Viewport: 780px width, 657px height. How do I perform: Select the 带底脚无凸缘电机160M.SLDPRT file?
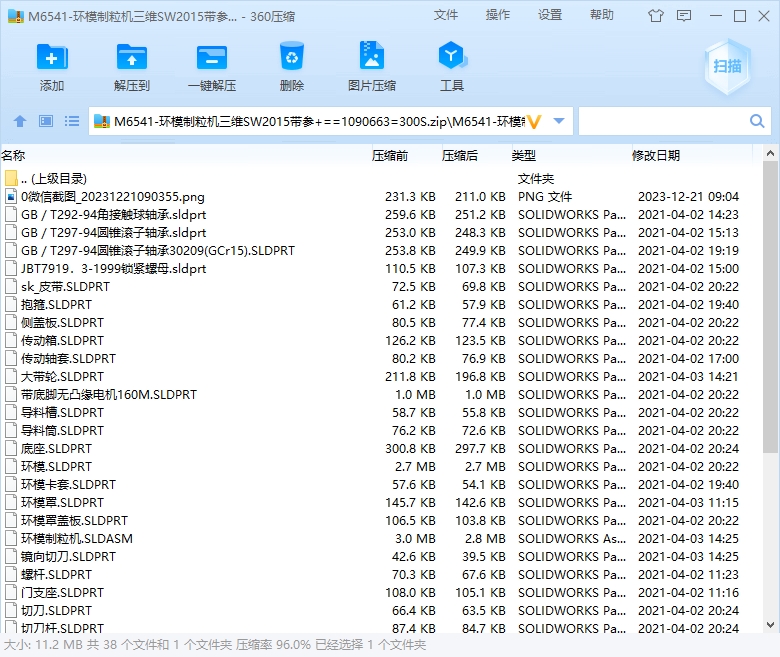tap(381, 394)
